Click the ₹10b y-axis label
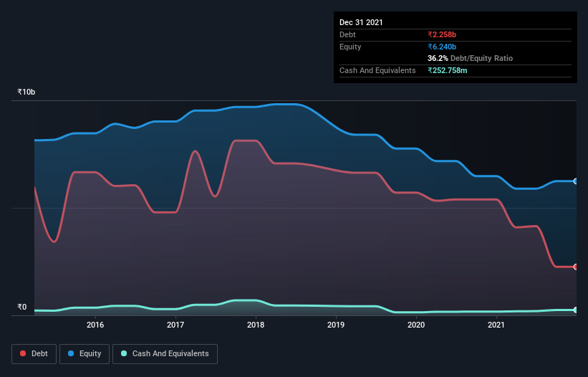This screenshot has width=588, height=377. [26, 92]
